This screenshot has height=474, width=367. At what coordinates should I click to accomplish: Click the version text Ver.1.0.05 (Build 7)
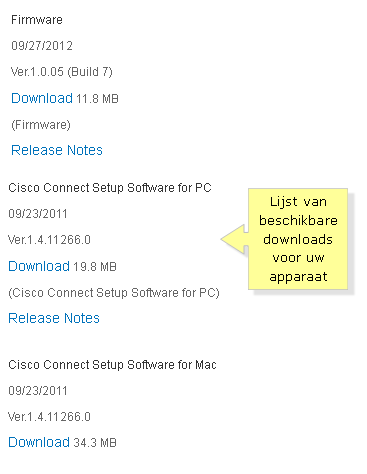(62, 72)
